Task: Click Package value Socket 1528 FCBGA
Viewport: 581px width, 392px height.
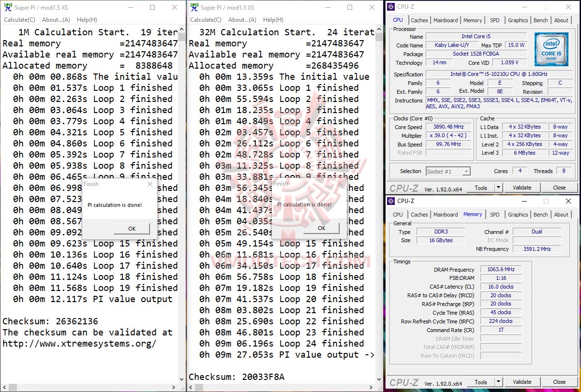Action: [x=476, y=54]
